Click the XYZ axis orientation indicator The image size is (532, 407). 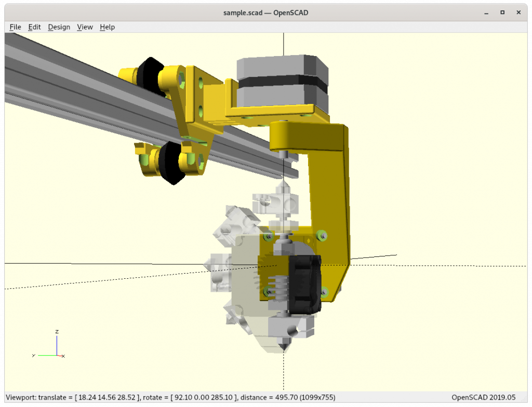(48, 344)
